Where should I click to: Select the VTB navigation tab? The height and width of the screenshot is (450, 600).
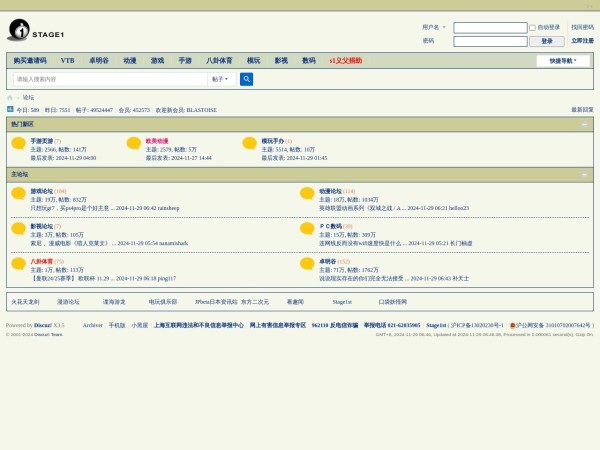click(x=67, y=61)
